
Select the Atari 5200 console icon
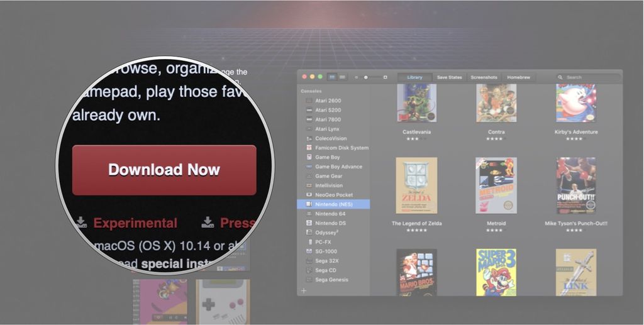(x=309, y=110)
